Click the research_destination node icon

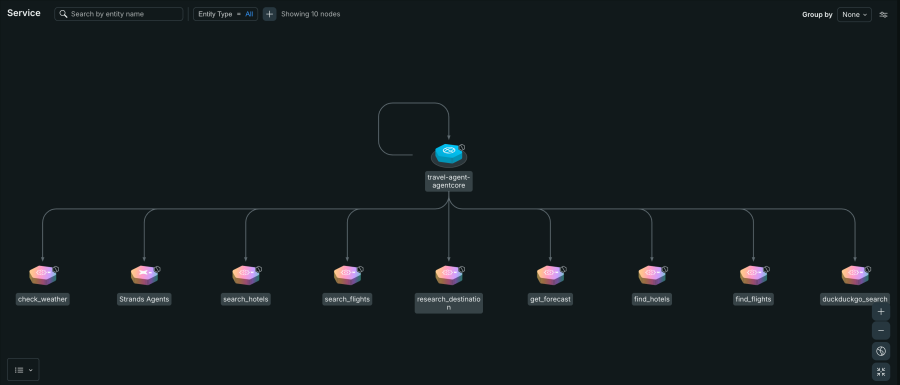coord(449,275)
